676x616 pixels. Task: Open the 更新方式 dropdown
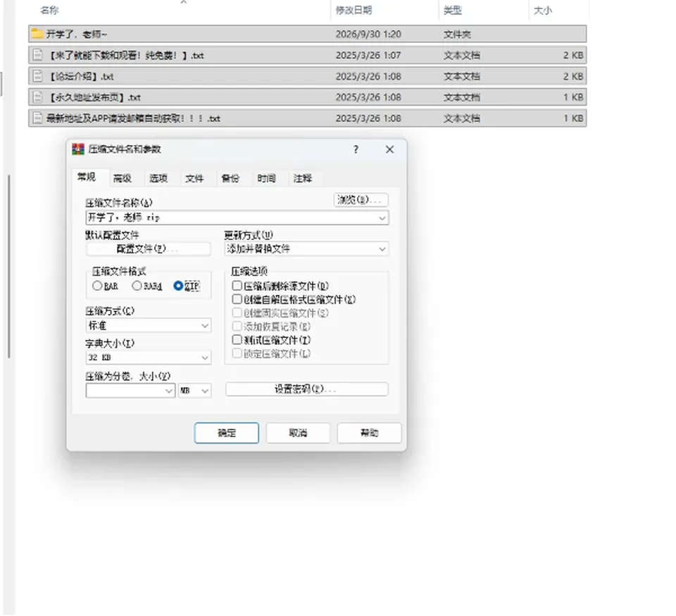point(306,249)
